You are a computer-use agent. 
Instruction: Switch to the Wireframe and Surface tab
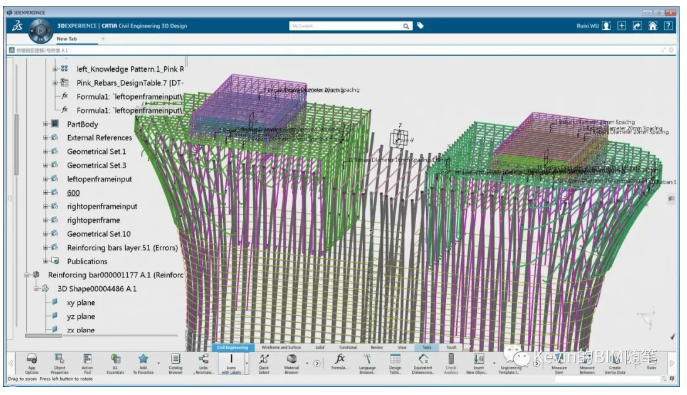pyautogui.click(x=281, y=347)
